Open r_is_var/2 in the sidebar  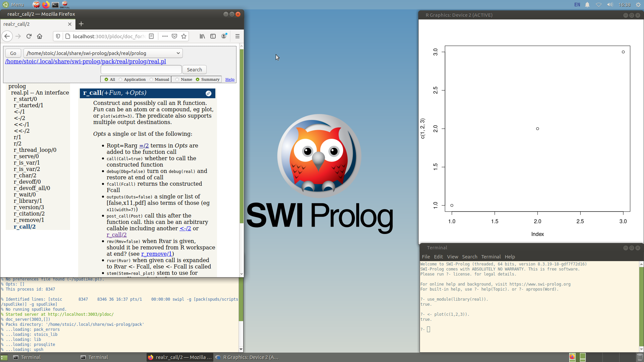click(x=27, y=169)
